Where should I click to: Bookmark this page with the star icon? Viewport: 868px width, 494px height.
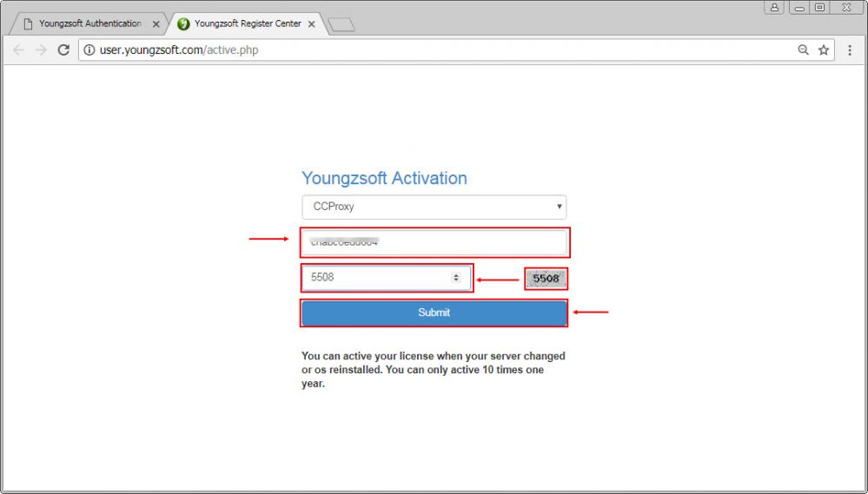coord(824,49)
